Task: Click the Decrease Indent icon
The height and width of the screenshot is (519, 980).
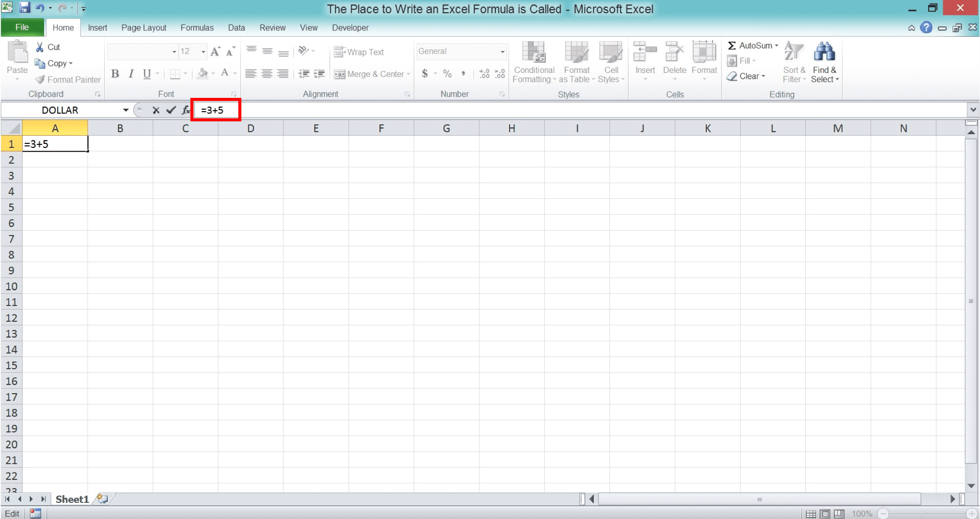Action: point(304,74)
